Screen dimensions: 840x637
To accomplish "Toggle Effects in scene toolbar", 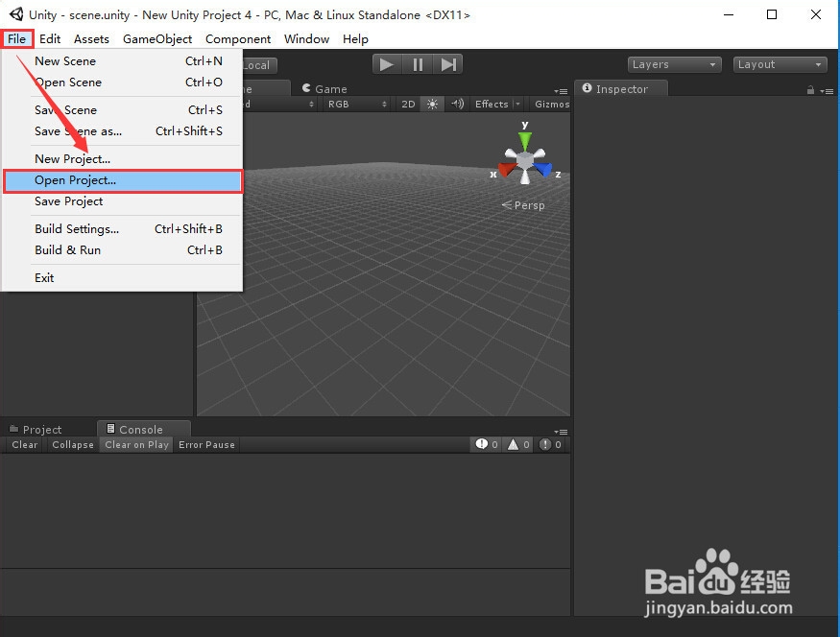I will 492,104.
